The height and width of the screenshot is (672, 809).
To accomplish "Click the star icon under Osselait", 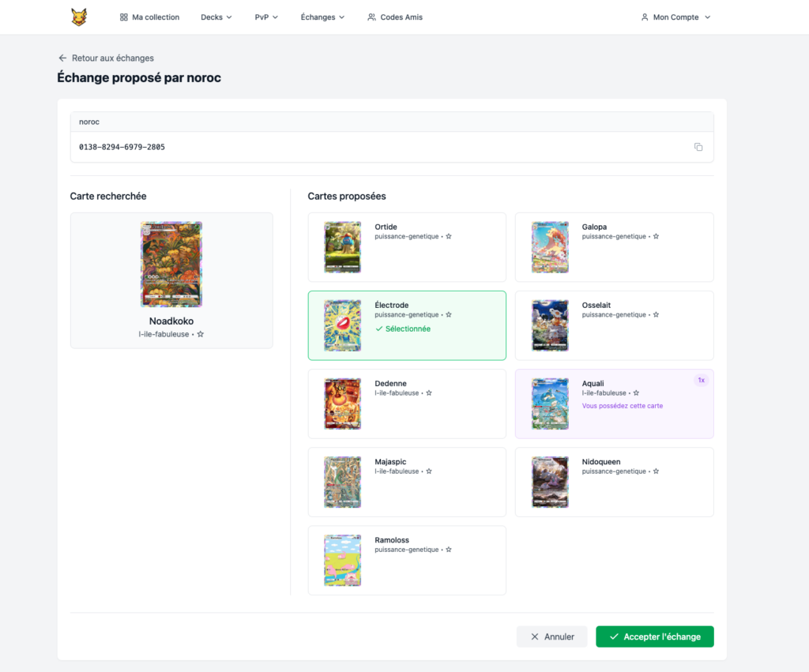I will [x=656, y=314].
